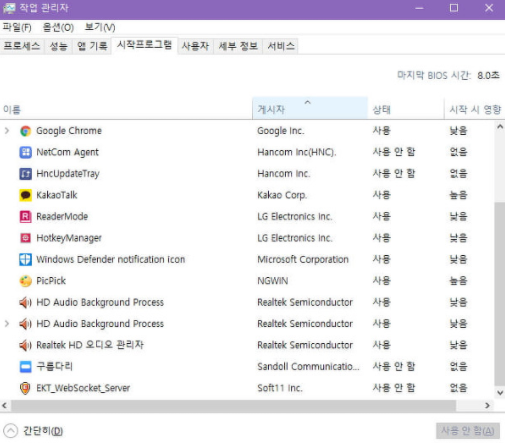Select the 시작프로그램 tab
This screenshot has height=443, width=505.
[144, 45]
